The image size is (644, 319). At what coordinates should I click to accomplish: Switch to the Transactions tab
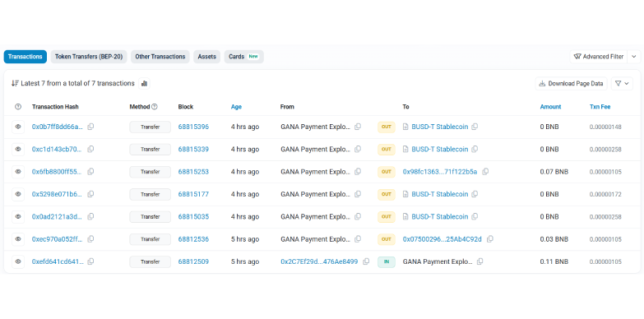click(25, 57)
